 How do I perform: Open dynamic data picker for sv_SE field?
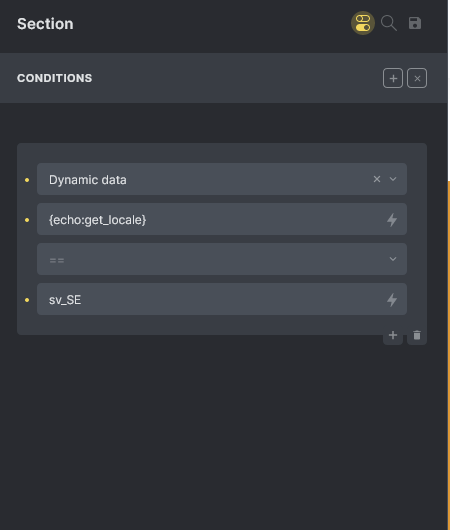[x=392, y=300]
